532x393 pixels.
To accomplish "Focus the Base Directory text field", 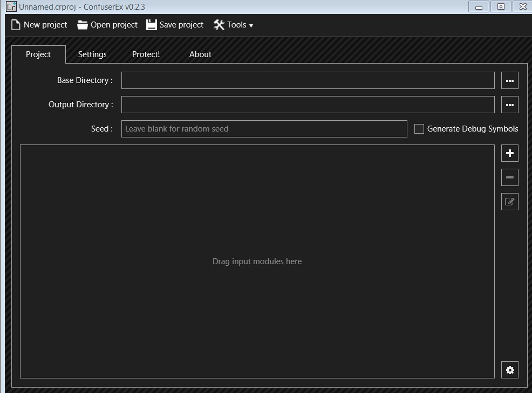I will click(x=308, y=80).
